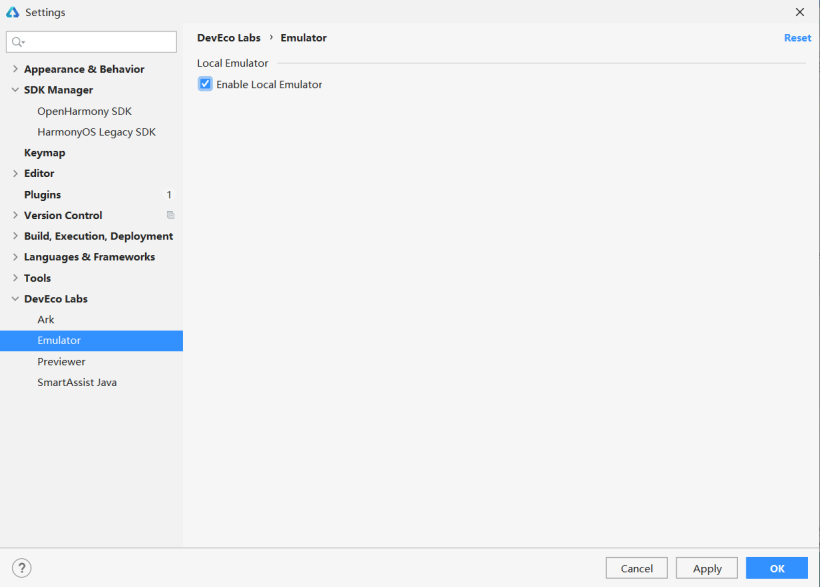Open OpenHarmony SDK settings

click(x=84, y=111)
